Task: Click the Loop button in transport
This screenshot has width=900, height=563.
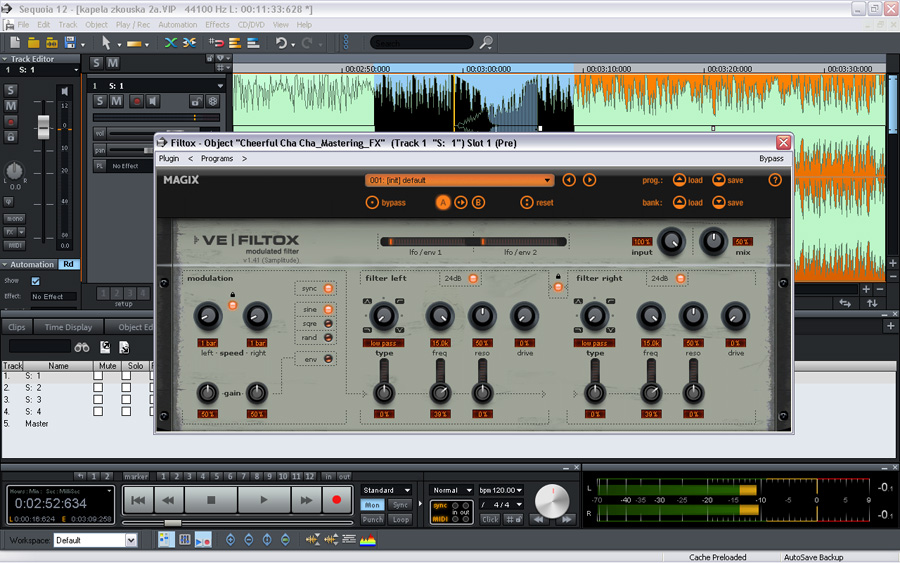Action: [401, 520]
